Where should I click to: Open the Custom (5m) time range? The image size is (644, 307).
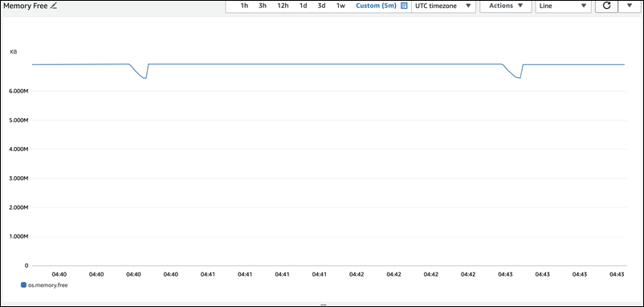[377, 6]
